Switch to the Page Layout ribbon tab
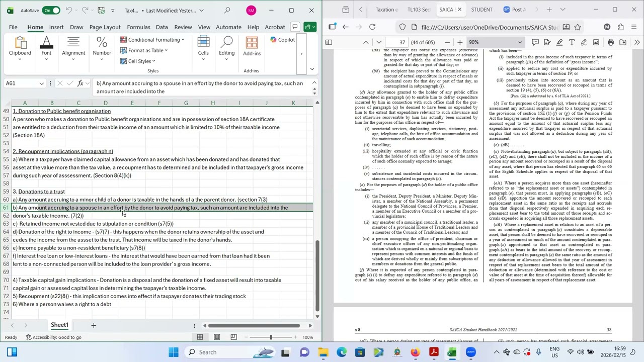644x362 pixels. [x=105, y=27]
